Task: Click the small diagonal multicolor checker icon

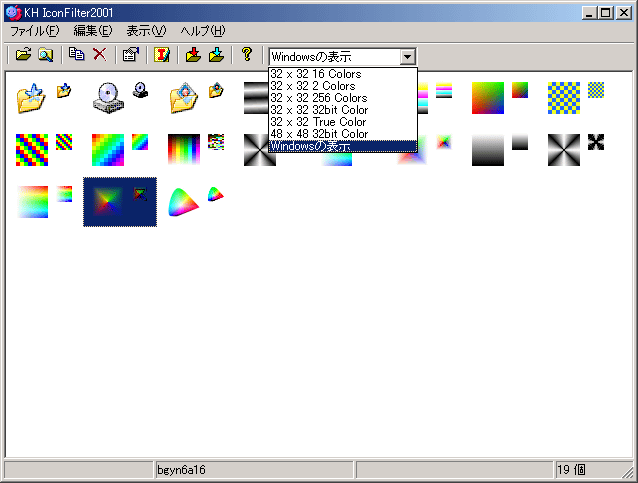Action: point(64,142)
